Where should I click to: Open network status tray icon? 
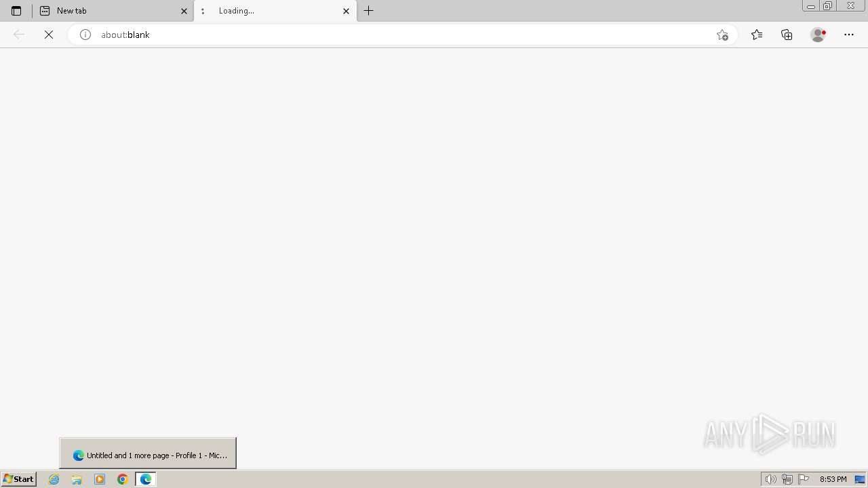tap(787, 479)
